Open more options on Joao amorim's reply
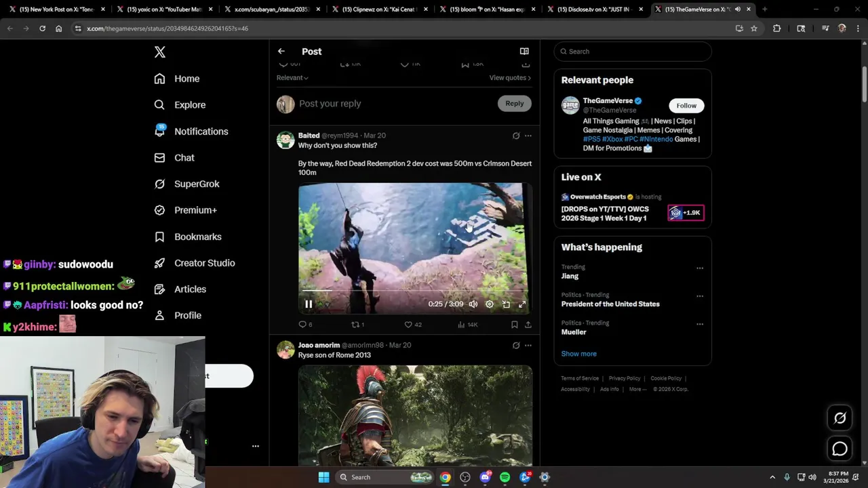Image resolution: width=868 pixels, height=488 pixels. pyautogui.click(x=528, y=346)
